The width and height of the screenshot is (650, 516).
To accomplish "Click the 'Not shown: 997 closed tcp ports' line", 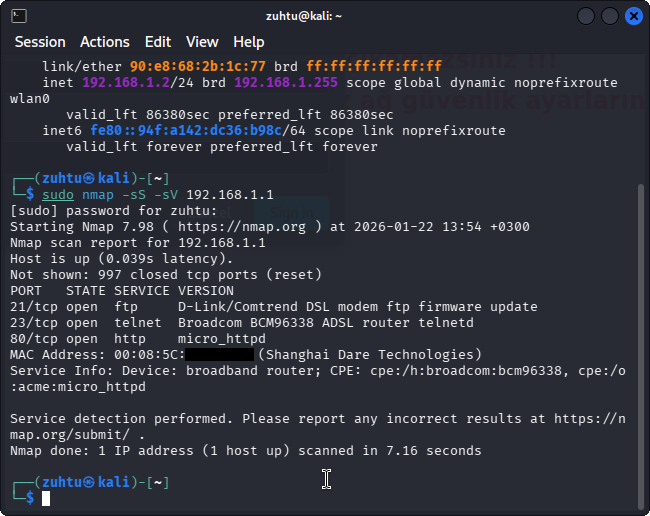I will pyautogui.click(x=166, y=274).
